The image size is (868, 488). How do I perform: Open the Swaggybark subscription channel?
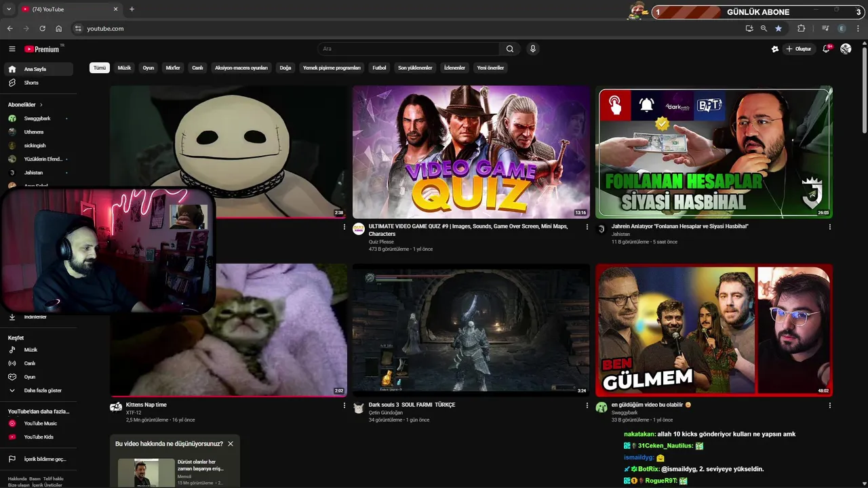[37, 119]
